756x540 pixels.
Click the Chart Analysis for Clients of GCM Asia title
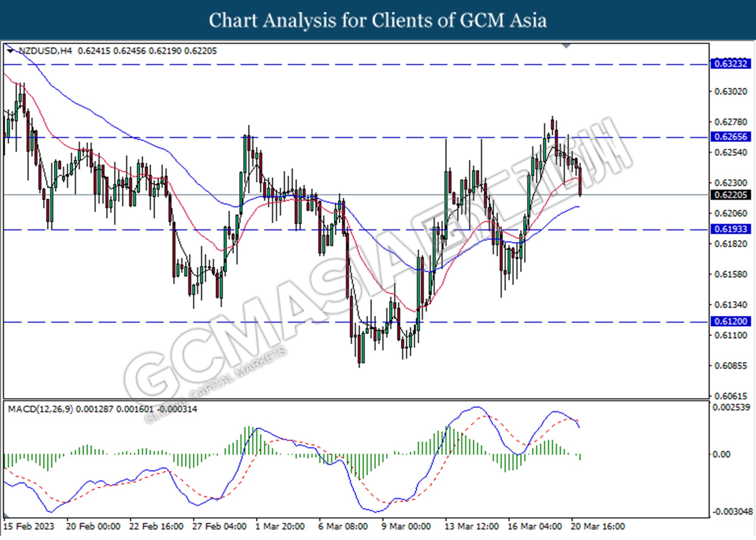pyautogui.click(x=378, y=20)
